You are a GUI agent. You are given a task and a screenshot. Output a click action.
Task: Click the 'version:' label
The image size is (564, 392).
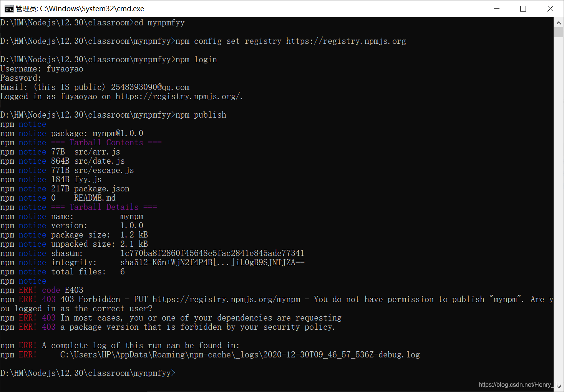click(69, 226)
